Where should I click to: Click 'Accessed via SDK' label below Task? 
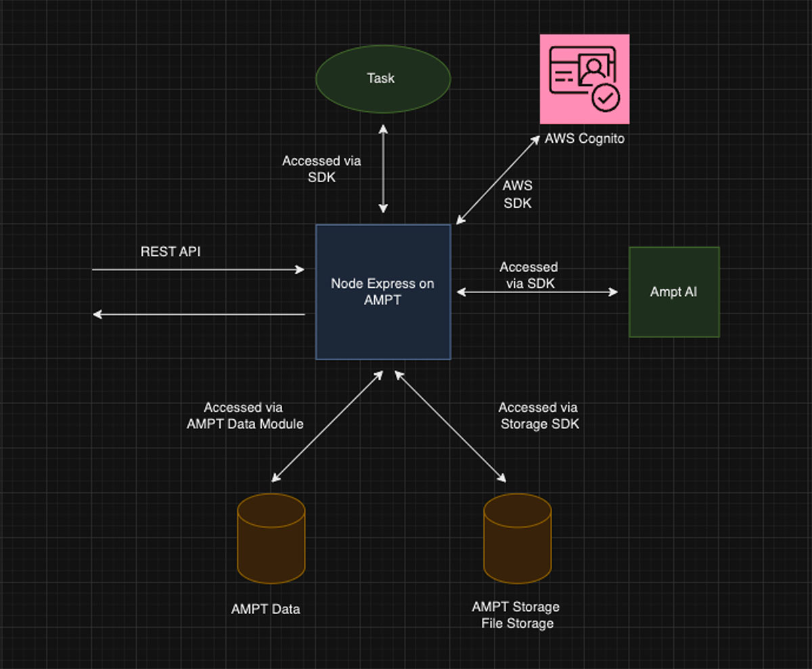[321, 169]
